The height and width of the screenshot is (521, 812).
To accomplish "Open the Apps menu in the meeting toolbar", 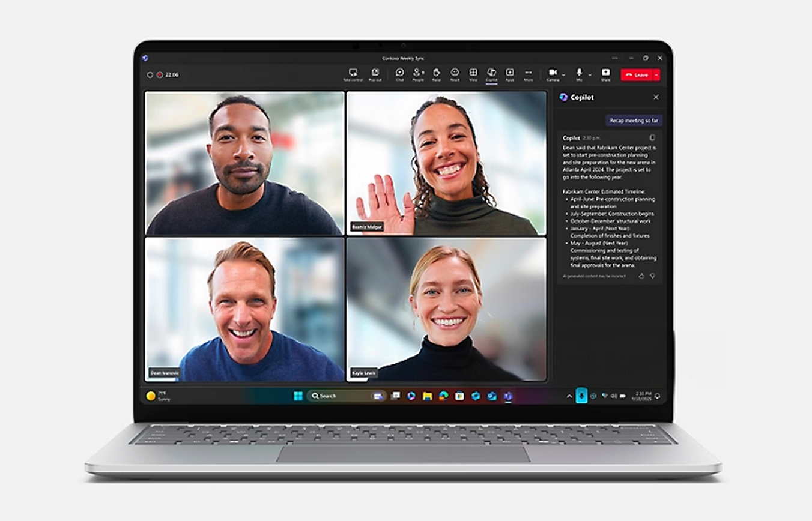I will coord(510,74).
